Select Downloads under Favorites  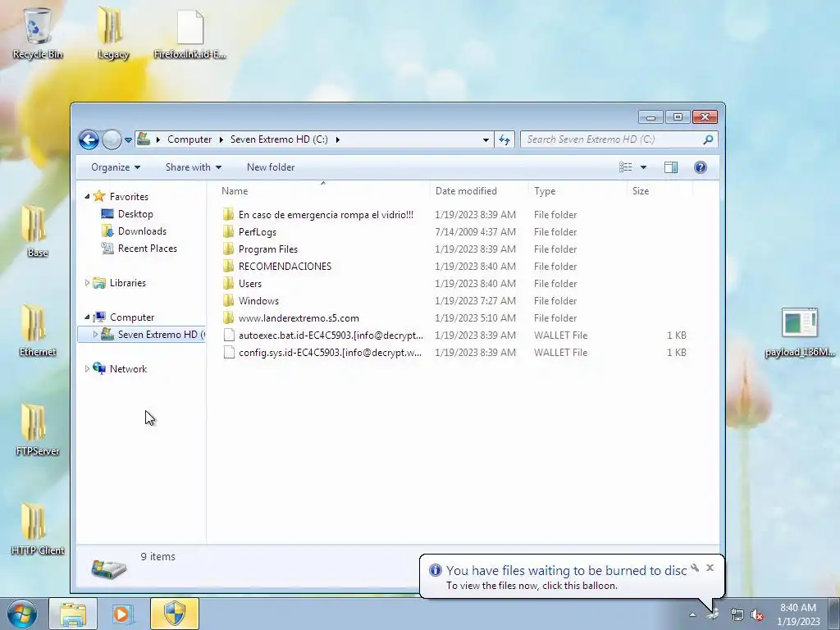pyautogui.click(x=142, y=231)
